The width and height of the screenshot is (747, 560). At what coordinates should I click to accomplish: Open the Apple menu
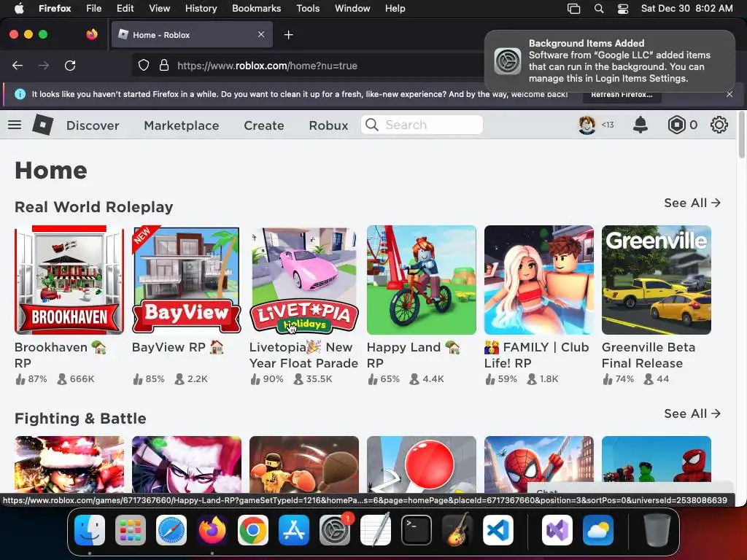[19, 9]
